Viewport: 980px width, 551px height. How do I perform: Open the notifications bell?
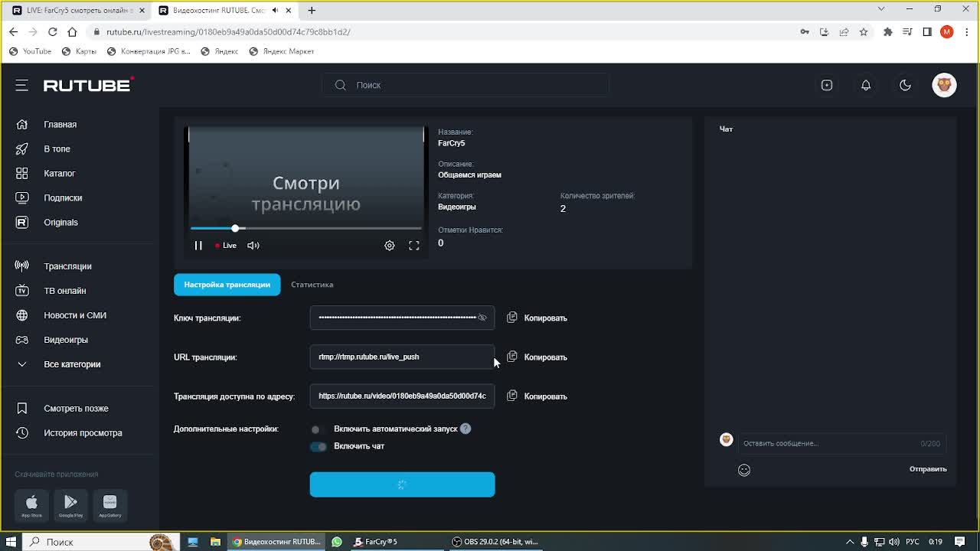(x=866, y=85)
